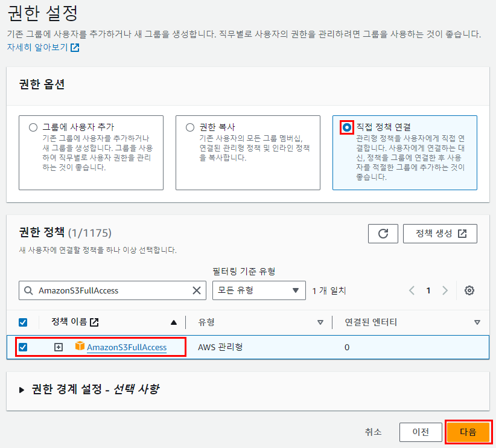The height and width of the screenshot is (448, 496).
Task: Expand the AmazonS3FullAccess policy details
Action: tap(59, 347)
